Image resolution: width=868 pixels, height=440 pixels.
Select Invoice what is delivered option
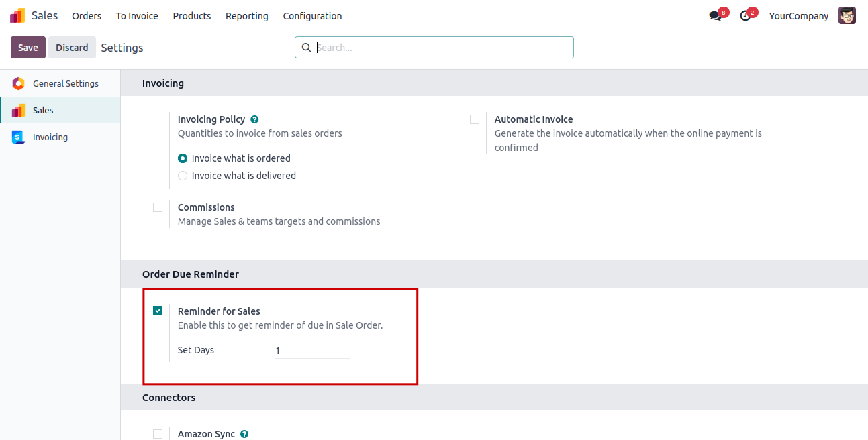(x=183, y=176)
